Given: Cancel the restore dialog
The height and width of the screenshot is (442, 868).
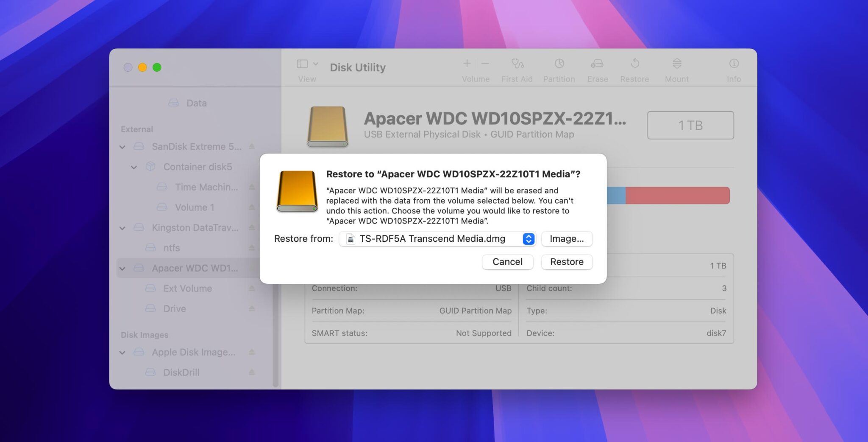Looking at the screenshot, I should 507,262.
